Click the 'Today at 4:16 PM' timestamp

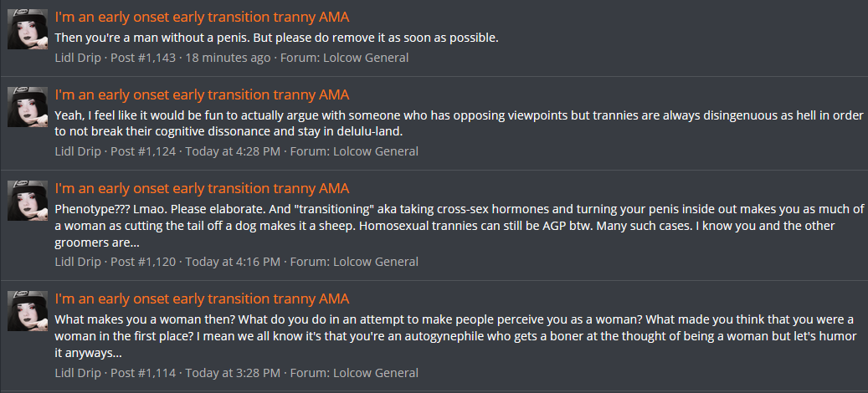point(233,262)
